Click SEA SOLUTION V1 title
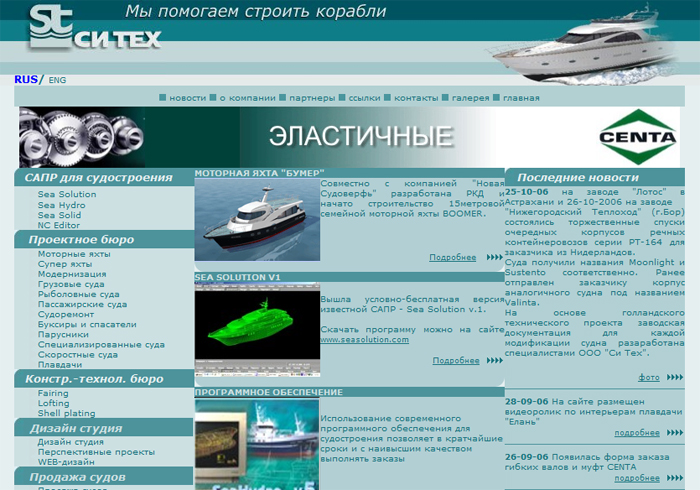This screenshot has width=700, height=490. click(x=238, y=277)
